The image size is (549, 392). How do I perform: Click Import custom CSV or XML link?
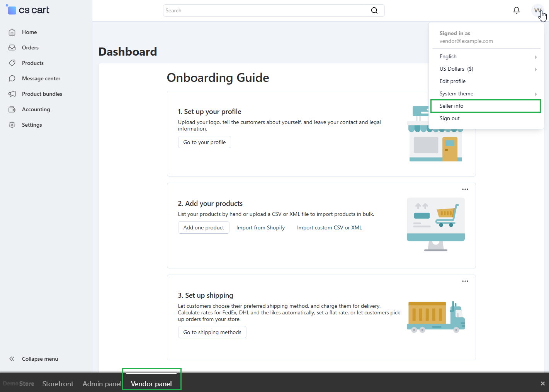tap(330, 227)
